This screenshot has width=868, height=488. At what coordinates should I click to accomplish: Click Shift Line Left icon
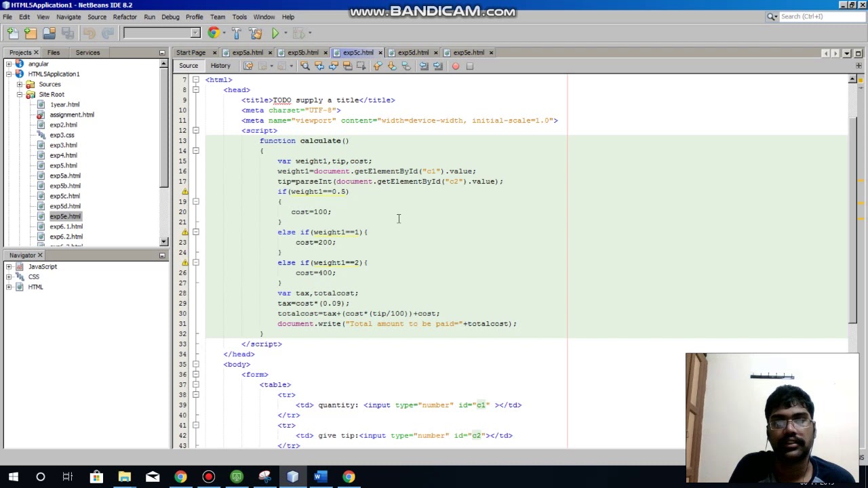pyautogui.click(x=423, y=66)
